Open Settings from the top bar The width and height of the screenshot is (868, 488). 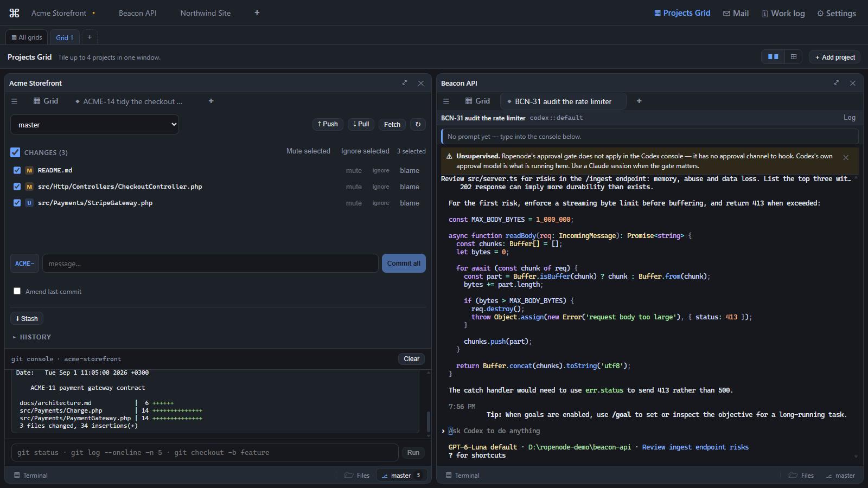click(837, 13)
